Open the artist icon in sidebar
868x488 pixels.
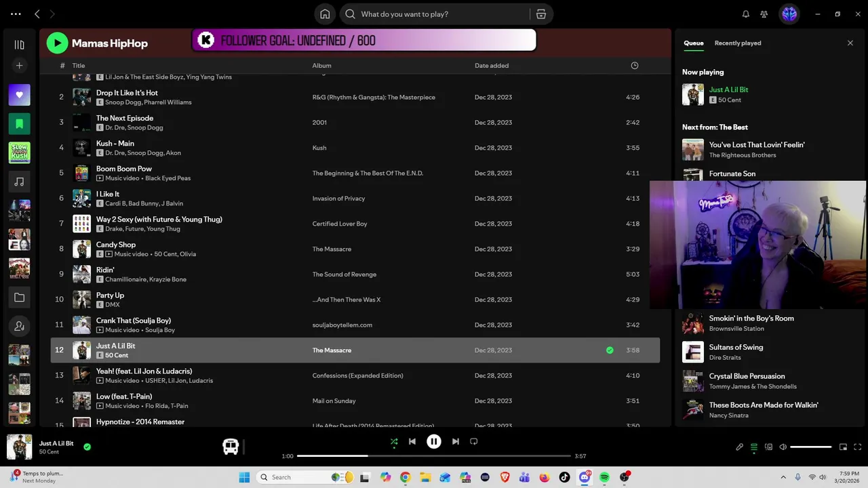click(x=19, y=326)
